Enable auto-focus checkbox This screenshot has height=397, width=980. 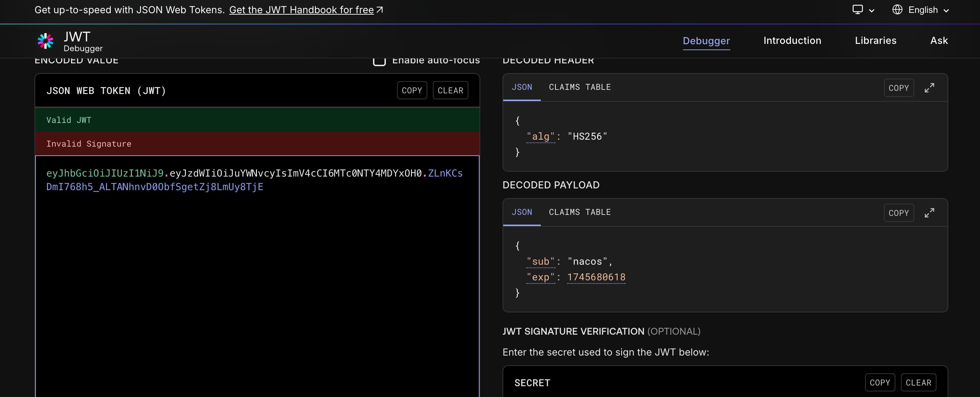pyautogui.click(x=379, y=60)
